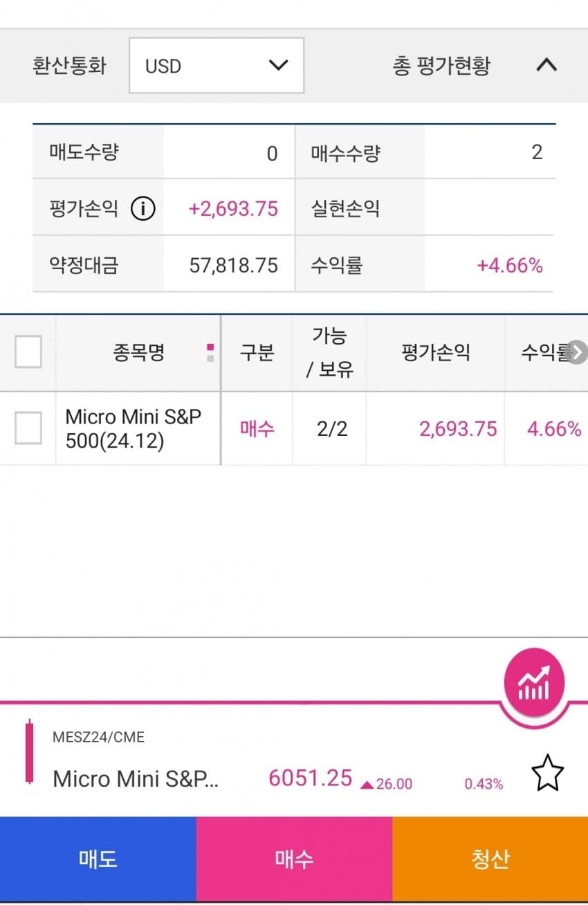The height and width of the screenshot is (905, 588).
Task: Tap the 2,693.75 profit cell in the row
Action: tap(458, 429)
